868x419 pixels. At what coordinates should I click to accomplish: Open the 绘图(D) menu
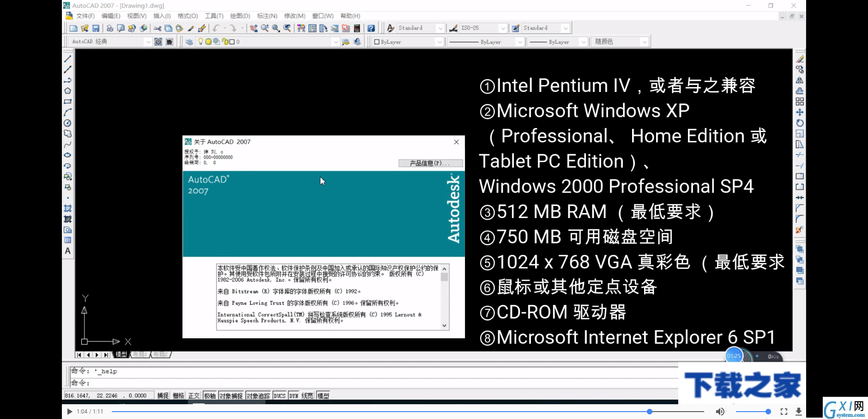click(x=240, y=16)
